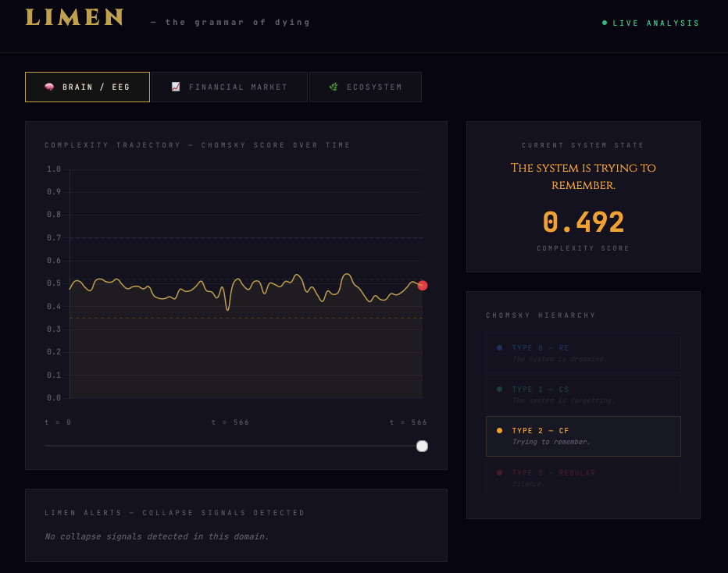Click the green Live Analysis status dot
The width and height of the screenshot is (728, 573).
point(605,23)
